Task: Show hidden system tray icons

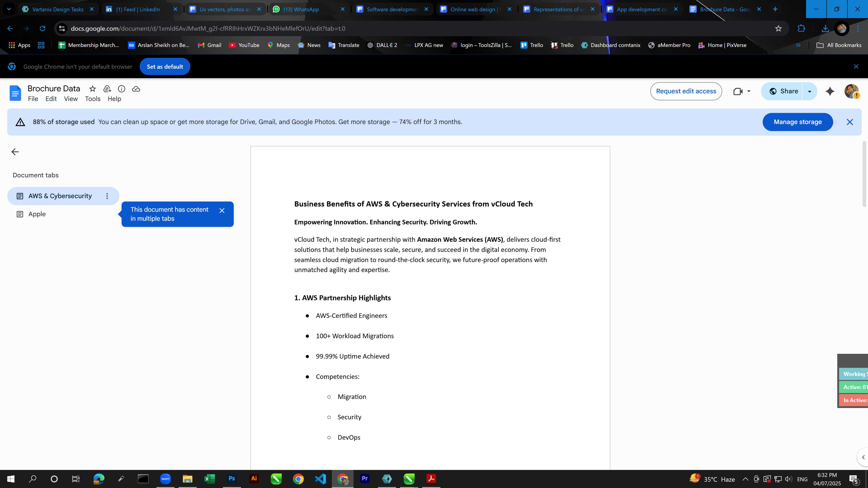Action: (x=745, y=479)
